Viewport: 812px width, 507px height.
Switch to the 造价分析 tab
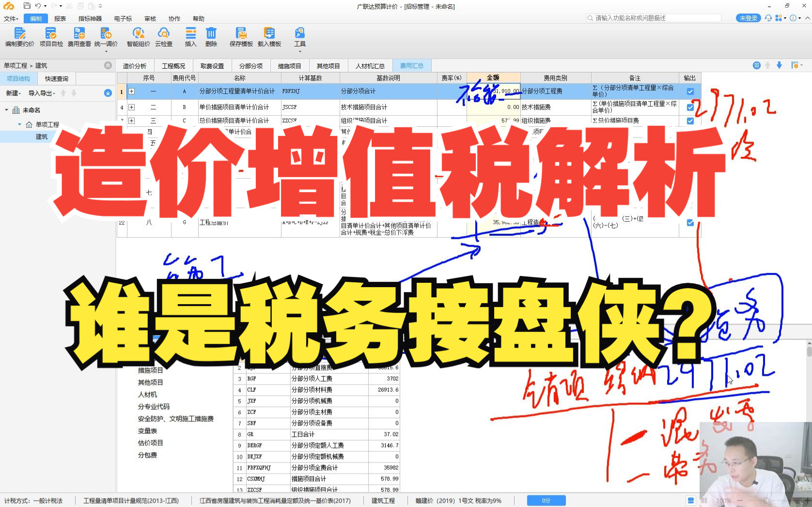135,66
